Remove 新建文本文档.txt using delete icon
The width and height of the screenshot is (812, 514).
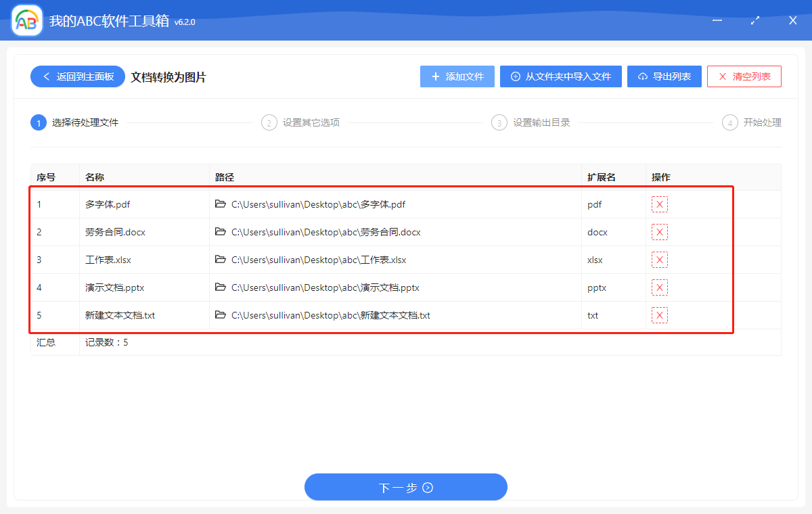pyautogui.click(x=659, y=315)
